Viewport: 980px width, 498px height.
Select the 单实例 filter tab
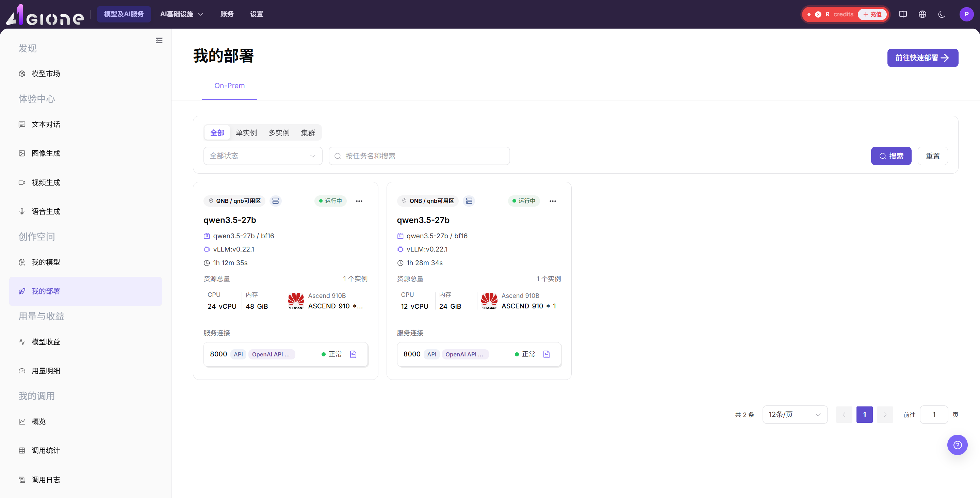tap(246, 133)
